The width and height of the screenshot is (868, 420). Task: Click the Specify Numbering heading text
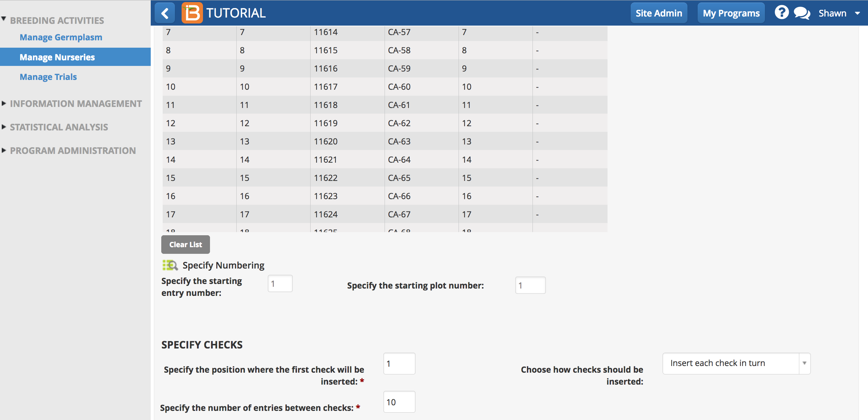[223, 265]
